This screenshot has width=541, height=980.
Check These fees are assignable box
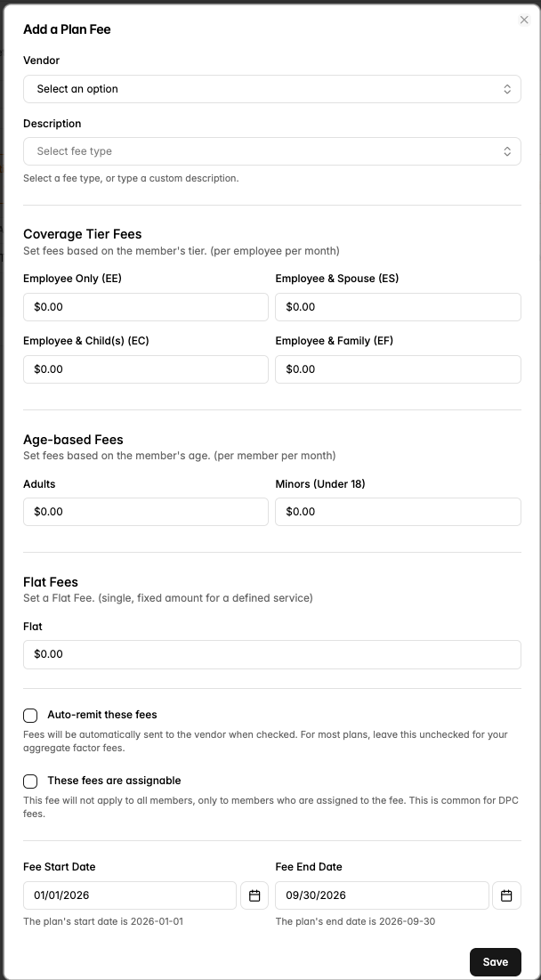point(30,782)
